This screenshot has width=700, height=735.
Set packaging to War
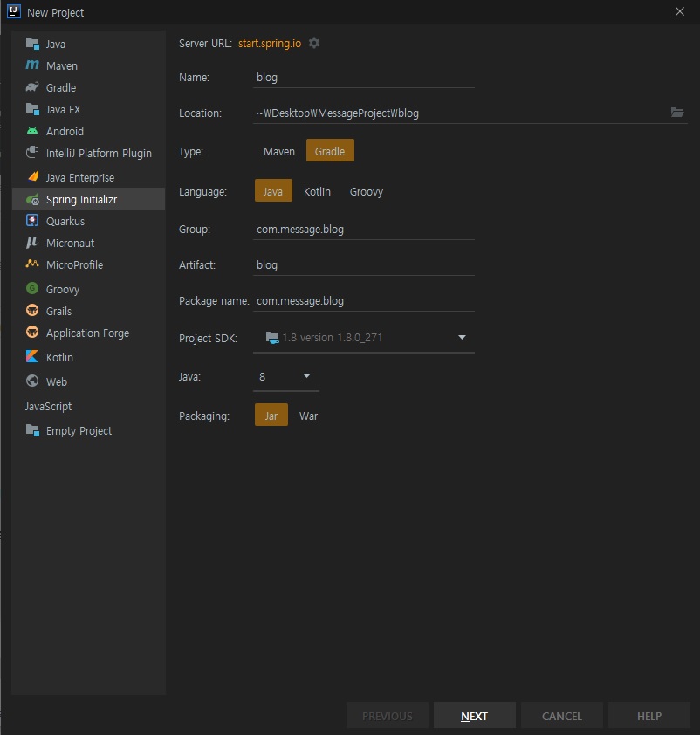click(x=308, y=416)
